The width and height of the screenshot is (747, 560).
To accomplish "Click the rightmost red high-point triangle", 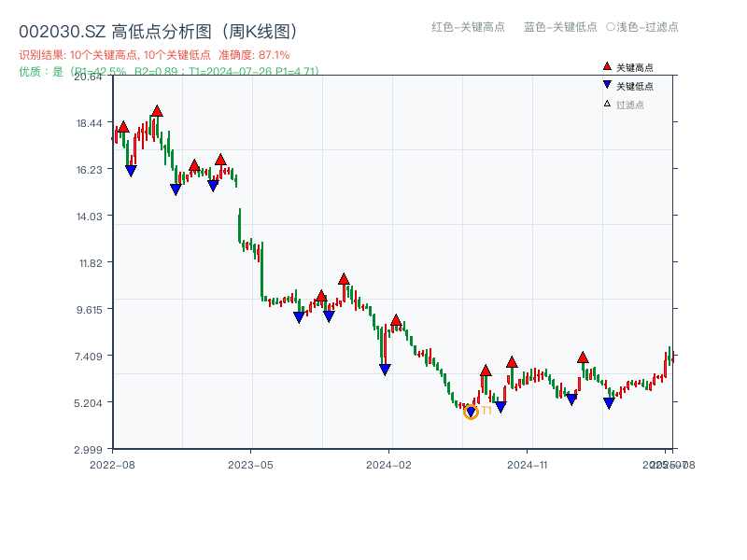I will click(x=583, y=357).
